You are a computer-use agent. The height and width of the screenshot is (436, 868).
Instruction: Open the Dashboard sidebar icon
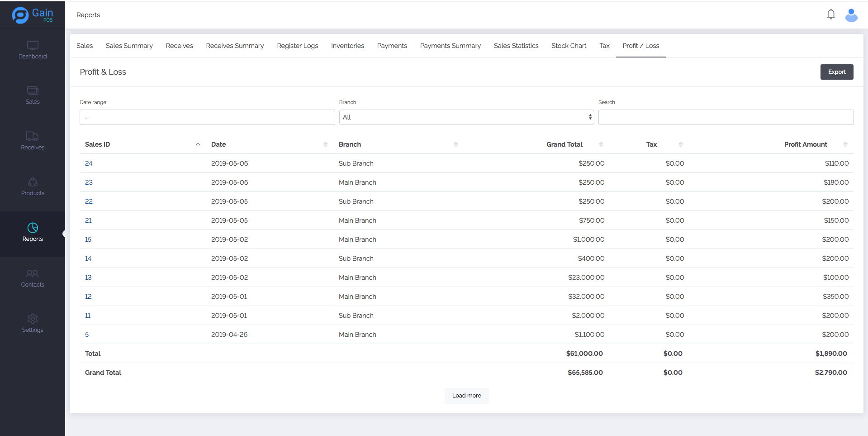pos(33,46)
